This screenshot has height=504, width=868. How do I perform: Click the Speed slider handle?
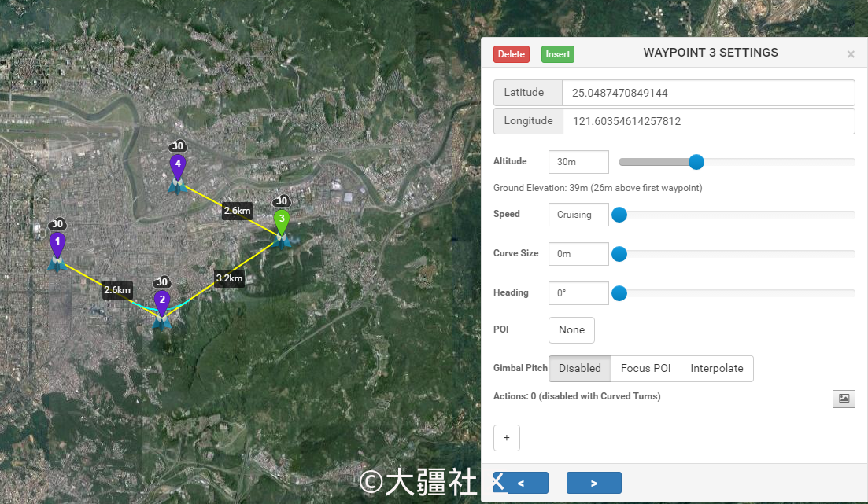tap(619, 215)
